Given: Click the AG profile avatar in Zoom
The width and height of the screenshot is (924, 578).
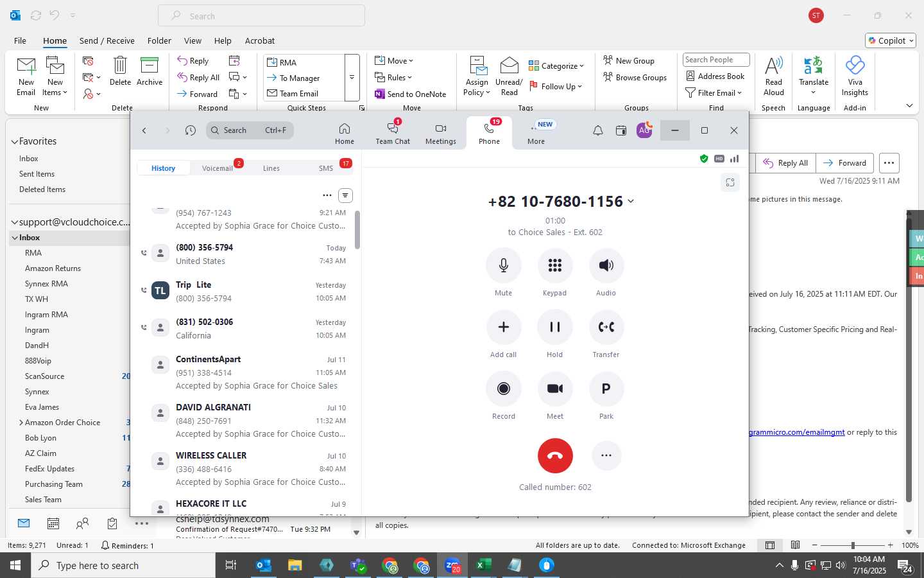Looking at the screenshot, I should [644, 130].
